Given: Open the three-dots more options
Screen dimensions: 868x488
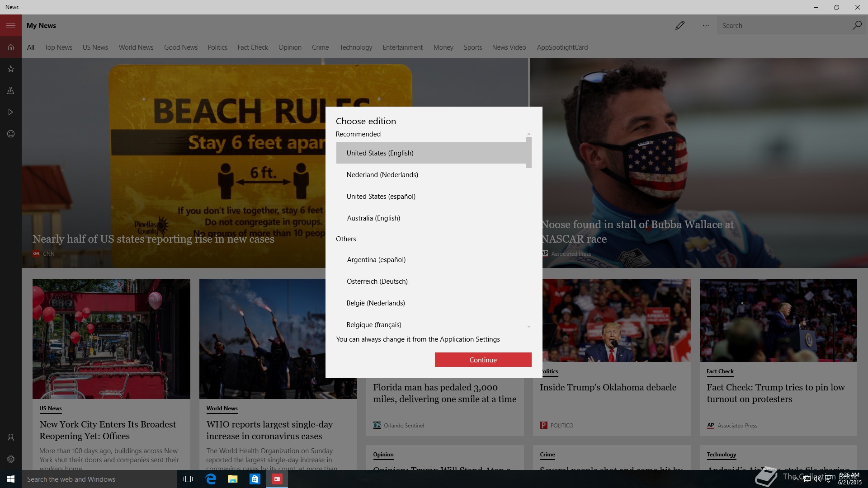Looking at the screenshot, I should point(706,26).
